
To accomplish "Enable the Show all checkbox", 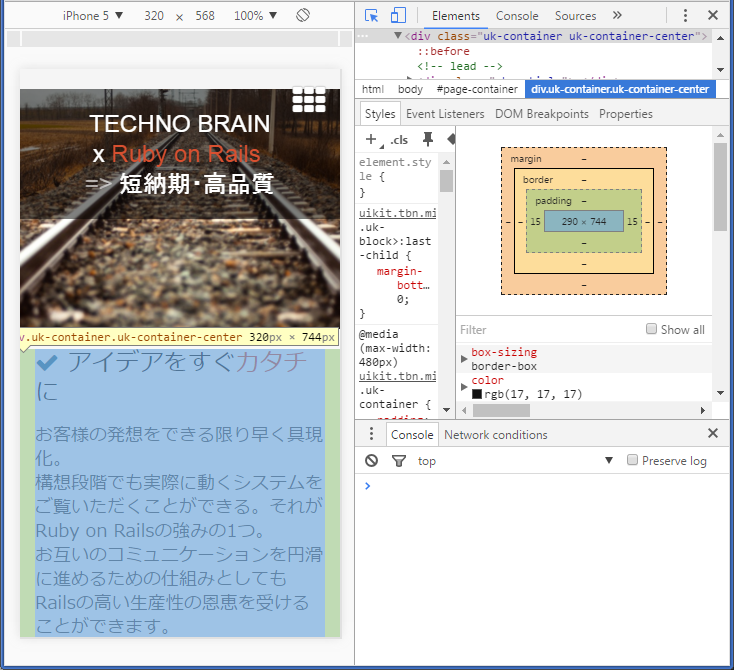I will [651, 329].
